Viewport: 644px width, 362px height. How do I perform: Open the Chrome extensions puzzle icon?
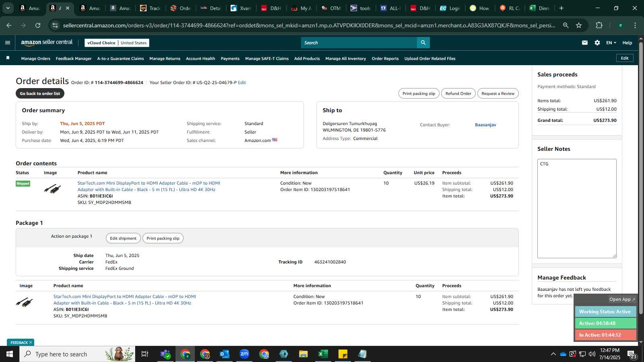(599, 25)
